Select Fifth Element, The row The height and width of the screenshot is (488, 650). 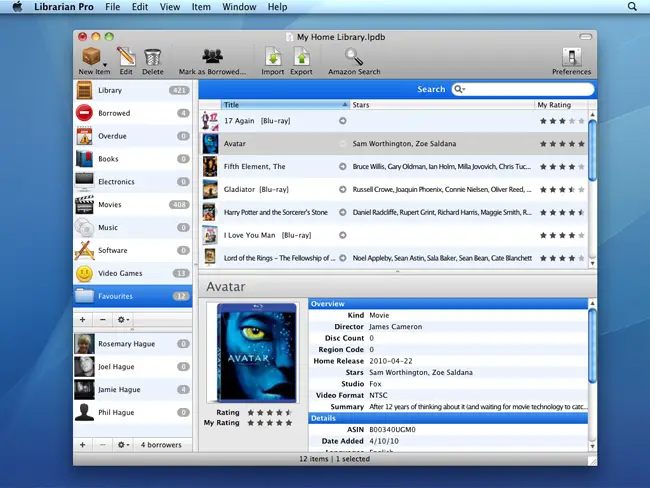coord(393,167)
